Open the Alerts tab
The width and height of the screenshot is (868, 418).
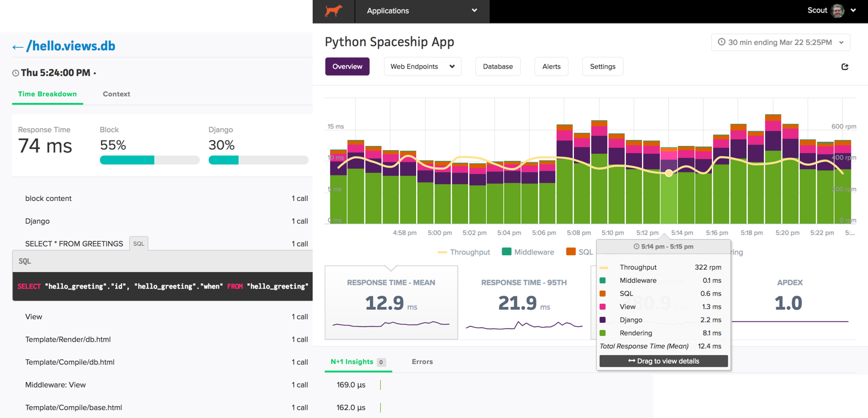(x=551, y=66)
